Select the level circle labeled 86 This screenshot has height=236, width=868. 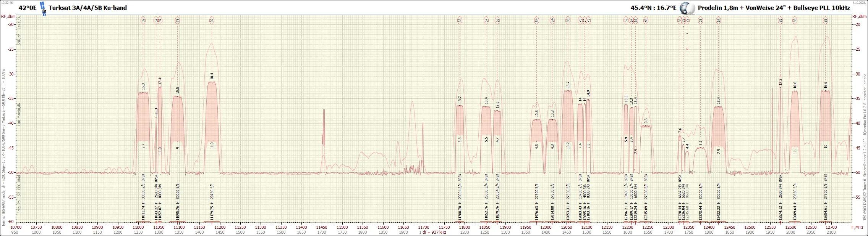[780, 21]
